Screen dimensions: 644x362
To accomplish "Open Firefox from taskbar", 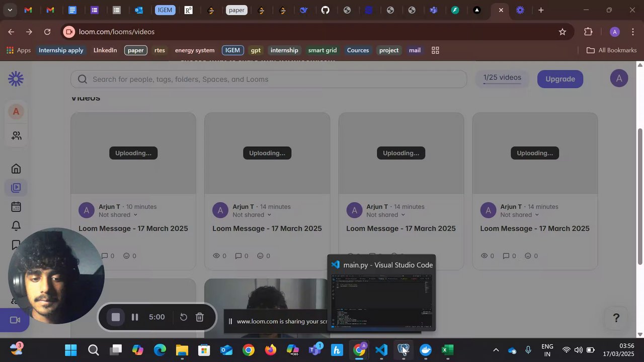I will pos(271,350).
